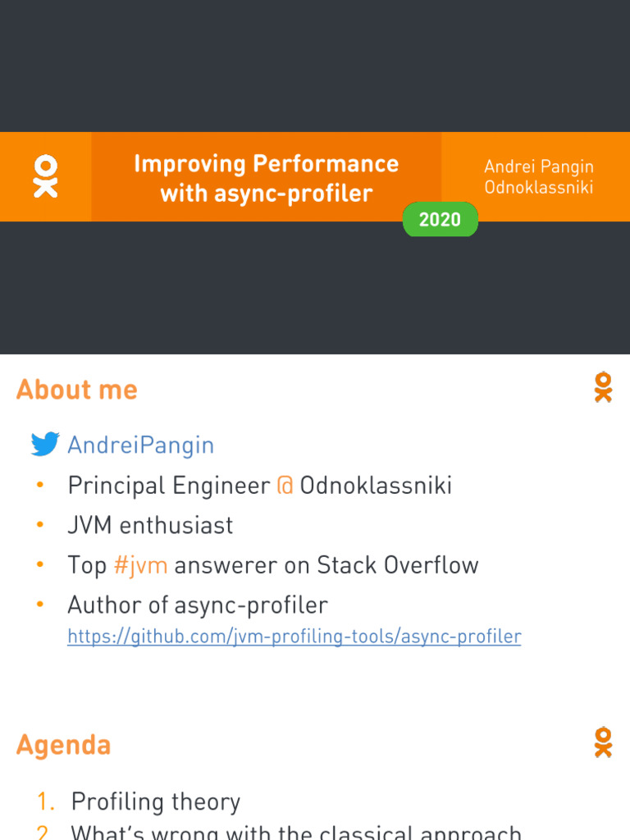Click agenda item 'Profiling theory'

(x=155, y=801)
